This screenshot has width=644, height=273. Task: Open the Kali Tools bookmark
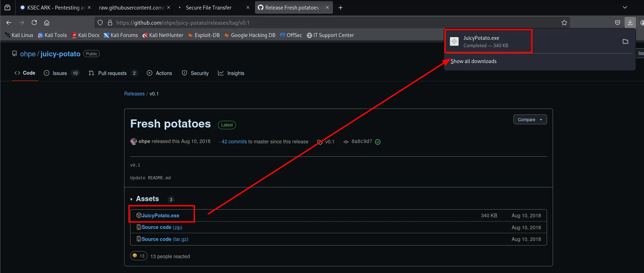[x=52, y=35]
